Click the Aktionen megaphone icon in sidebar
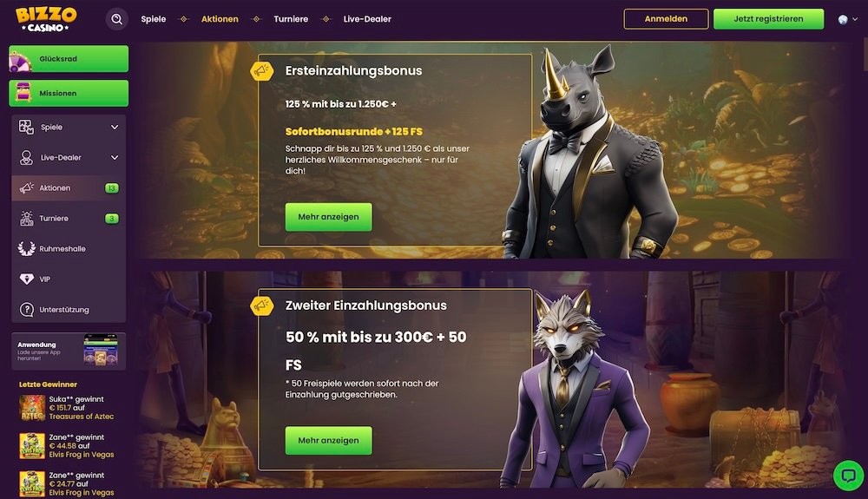868x499 pixels. pyautogui.click(x=27, y=188)
